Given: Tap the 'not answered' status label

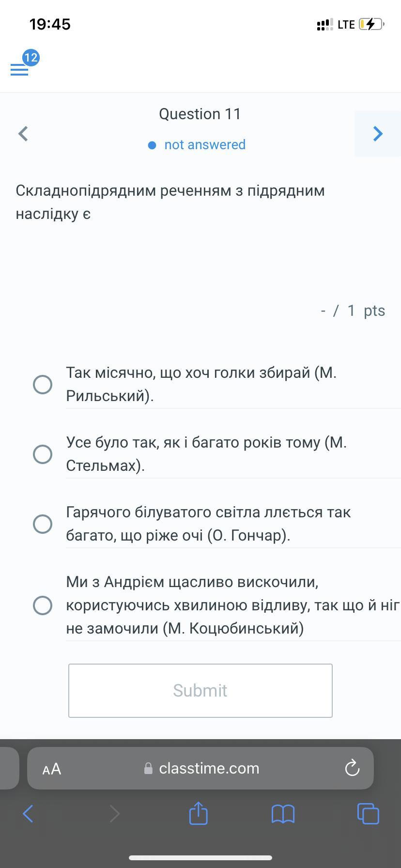Looking at the screenshot, I should tap(204, 145).
